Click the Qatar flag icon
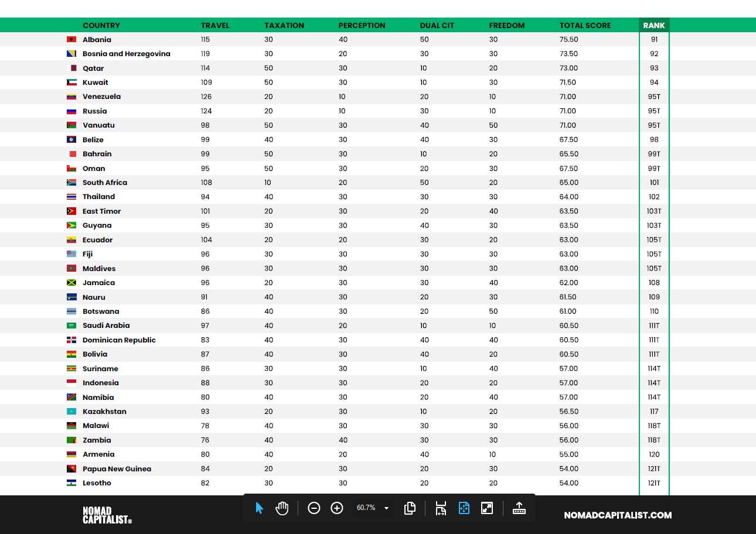 point(73,68)
